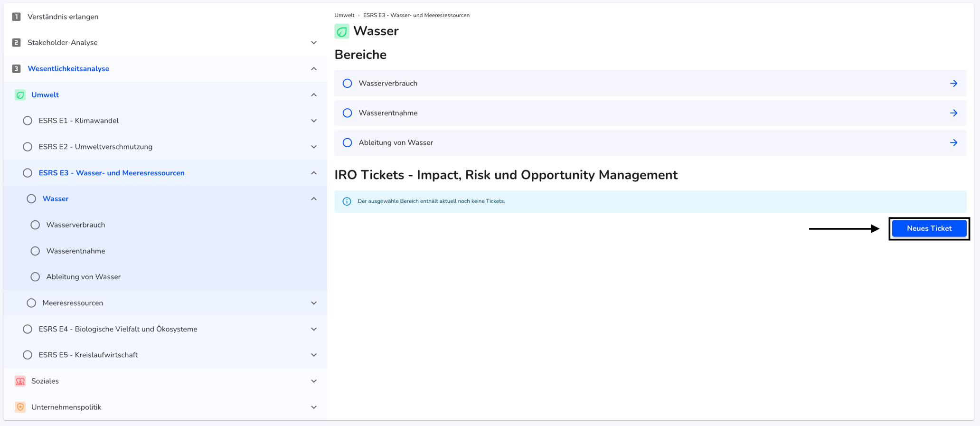Select the circle beside Meeresressourcen
The image size is (980, 426).
click(31, 303)
